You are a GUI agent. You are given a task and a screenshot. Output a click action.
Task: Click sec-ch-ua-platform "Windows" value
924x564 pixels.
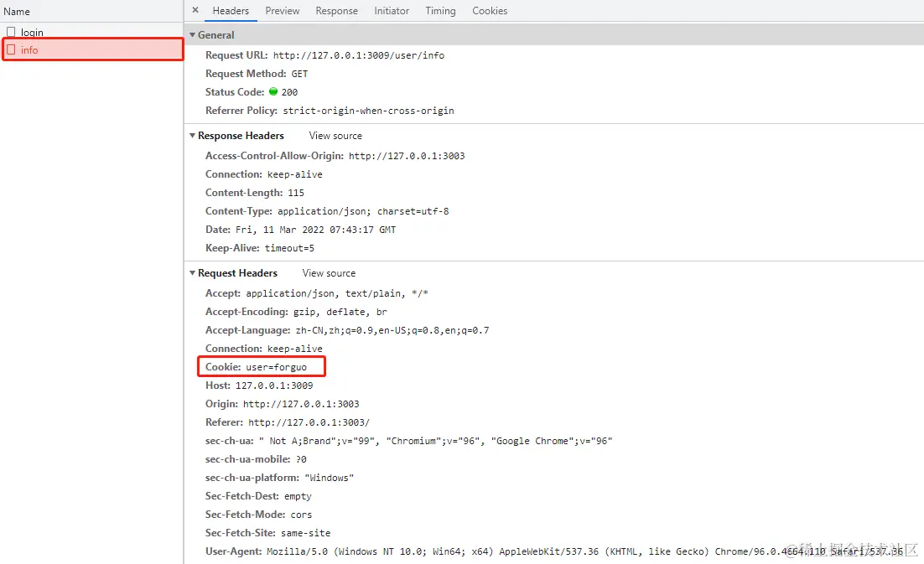tap(329, 478)
